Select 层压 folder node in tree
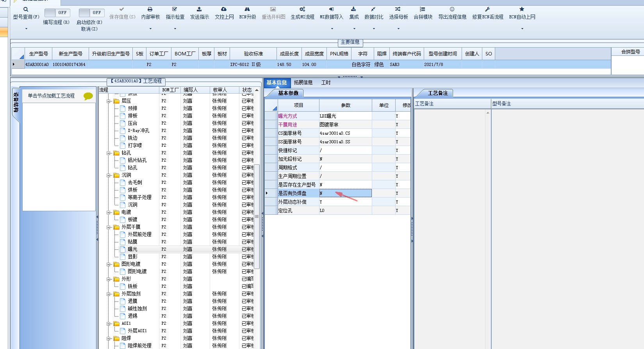Image resolution: width=644 pixels, height=349 pixels. click(x=126, y=101)
